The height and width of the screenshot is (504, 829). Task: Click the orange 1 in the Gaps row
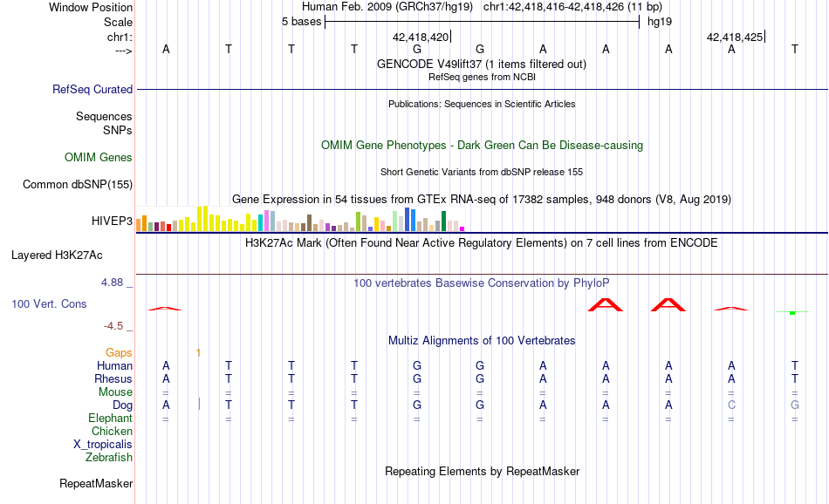pos(198,353)
